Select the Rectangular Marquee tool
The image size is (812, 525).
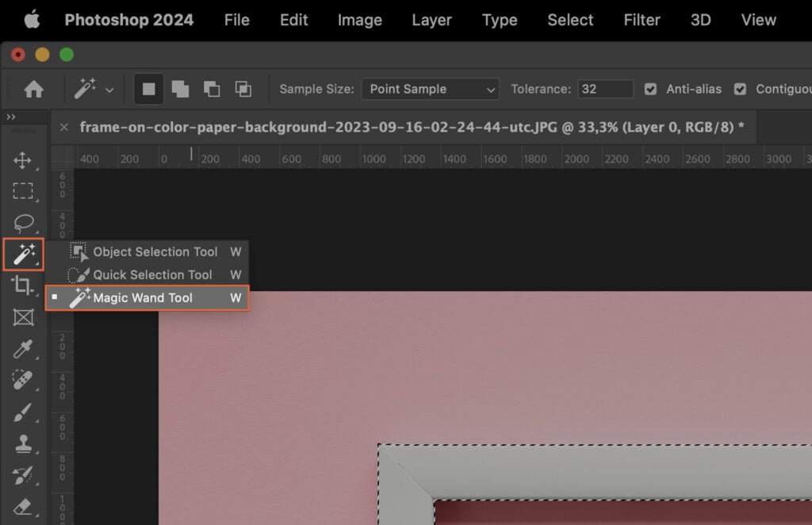pyautogui.click(x=24, y=190)
